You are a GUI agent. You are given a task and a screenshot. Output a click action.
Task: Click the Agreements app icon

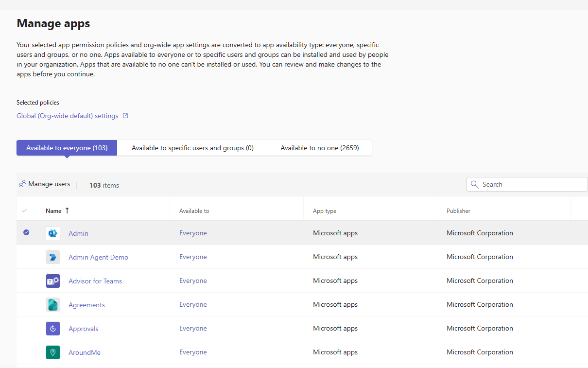52,305
